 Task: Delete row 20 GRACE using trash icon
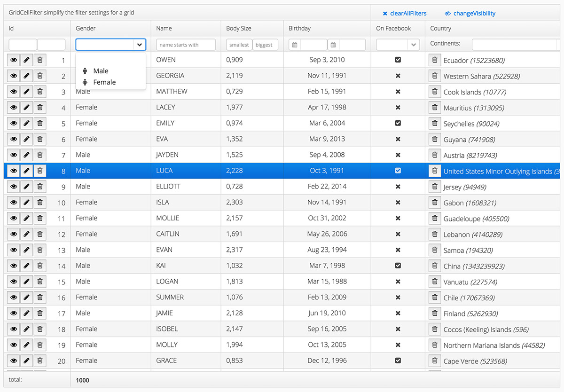point(40,361)
